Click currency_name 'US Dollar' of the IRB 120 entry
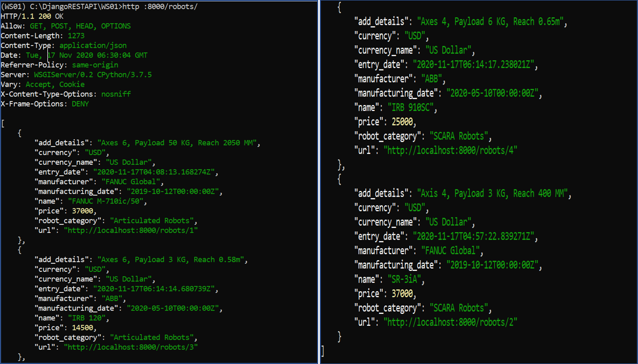The height and width of the screenshot is (364, 638). point(129,279)
